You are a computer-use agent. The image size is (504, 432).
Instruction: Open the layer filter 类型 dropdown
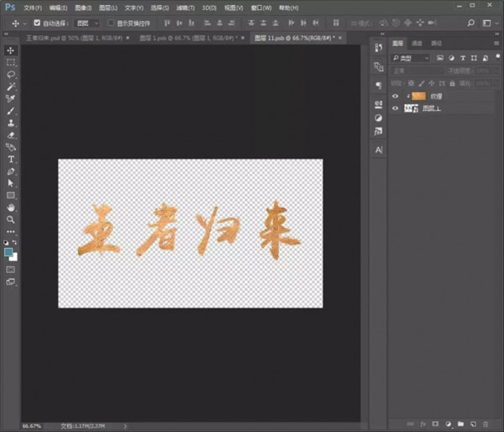[411, 58]
